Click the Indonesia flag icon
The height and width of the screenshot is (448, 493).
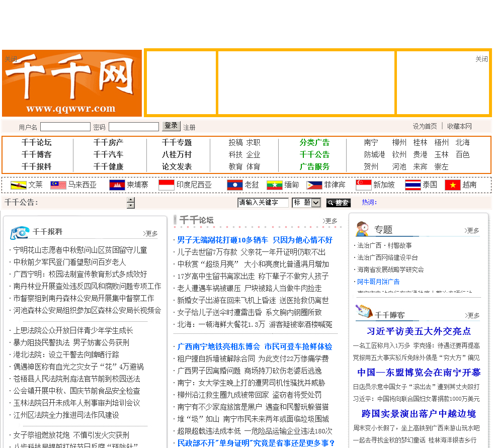[x=167, y=185]
